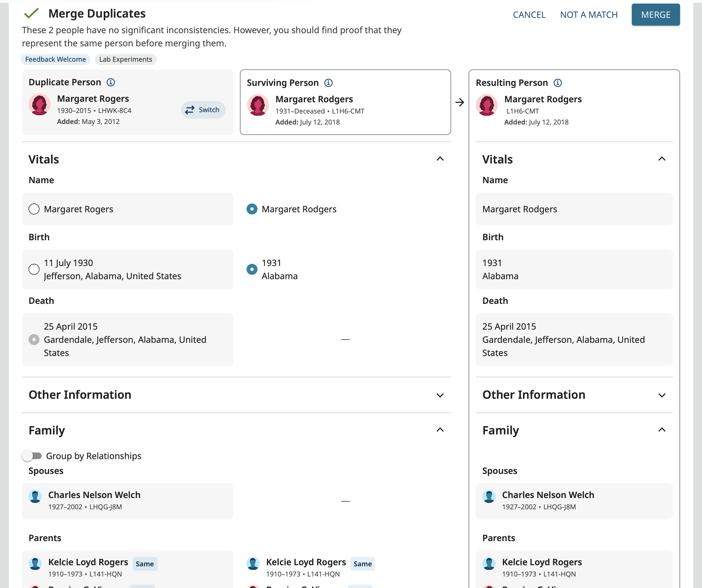This screenshot has width=702, height=588.
Task: Click the Switch arrows icon
Action: pyautogui.click(x=189, y=110)
